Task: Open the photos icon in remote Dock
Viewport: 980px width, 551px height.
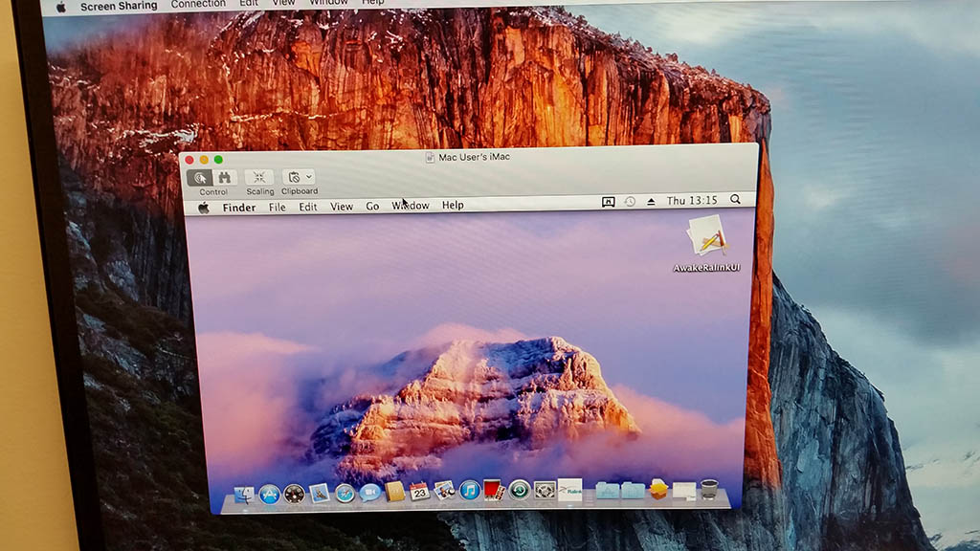Action: coord(444,491)
